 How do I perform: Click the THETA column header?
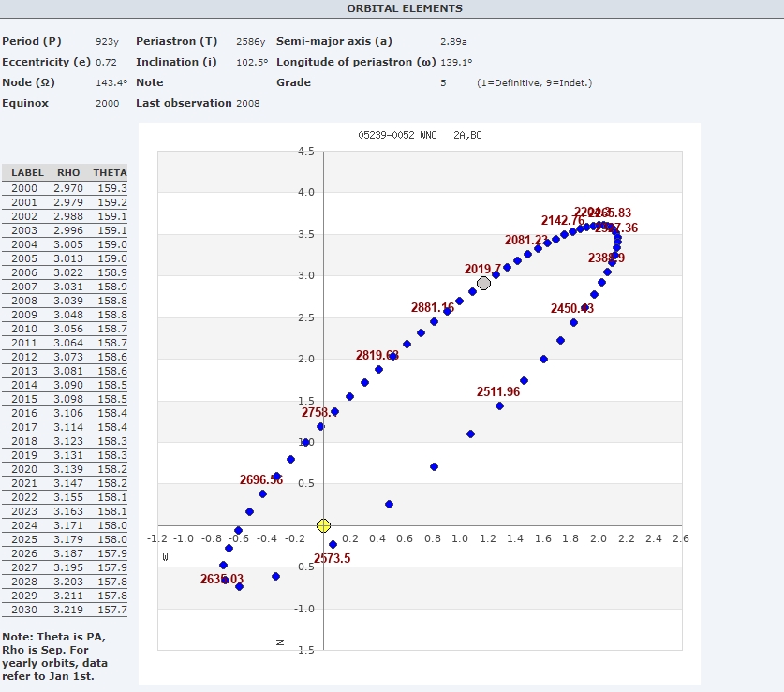coord(110,173)
